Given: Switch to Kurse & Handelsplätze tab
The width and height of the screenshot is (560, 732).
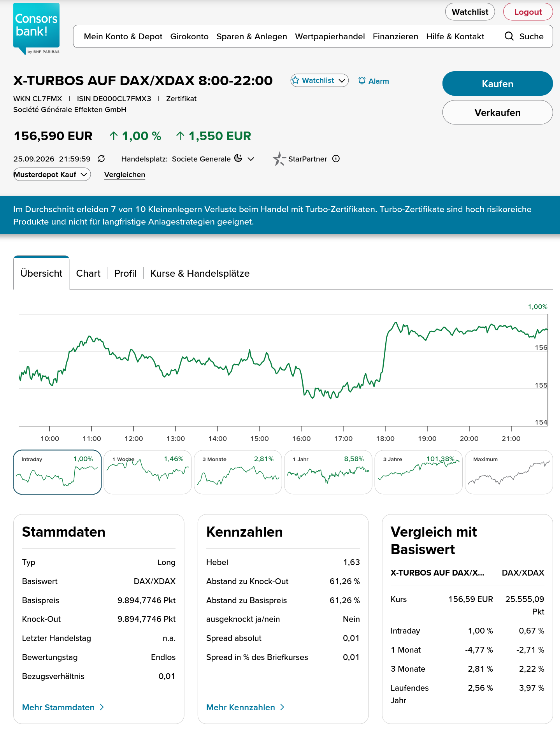Looking at the screenshot, I should click(200, 273).
